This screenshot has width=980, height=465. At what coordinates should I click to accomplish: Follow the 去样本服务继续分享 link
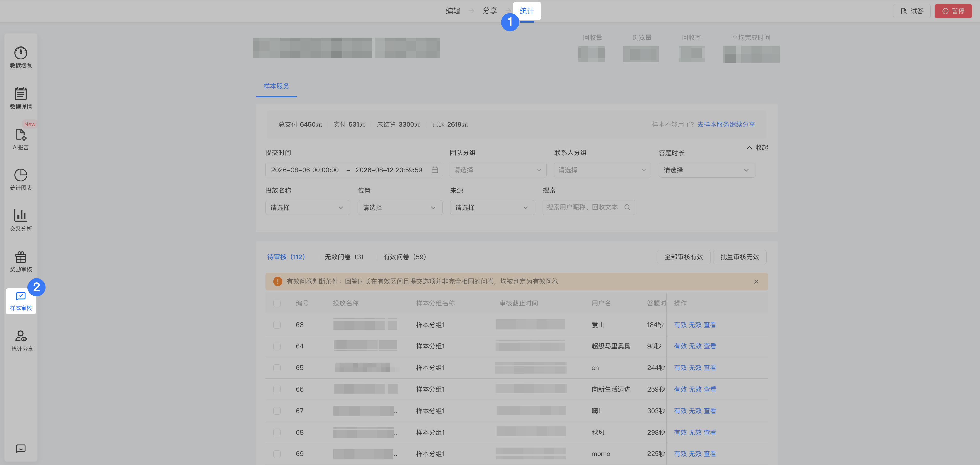click(x=726, y=124)
